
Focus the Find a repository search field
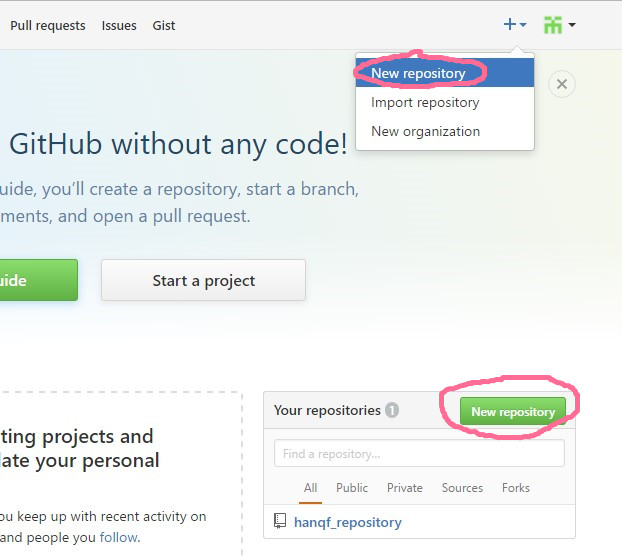click(x=419, y=453)
